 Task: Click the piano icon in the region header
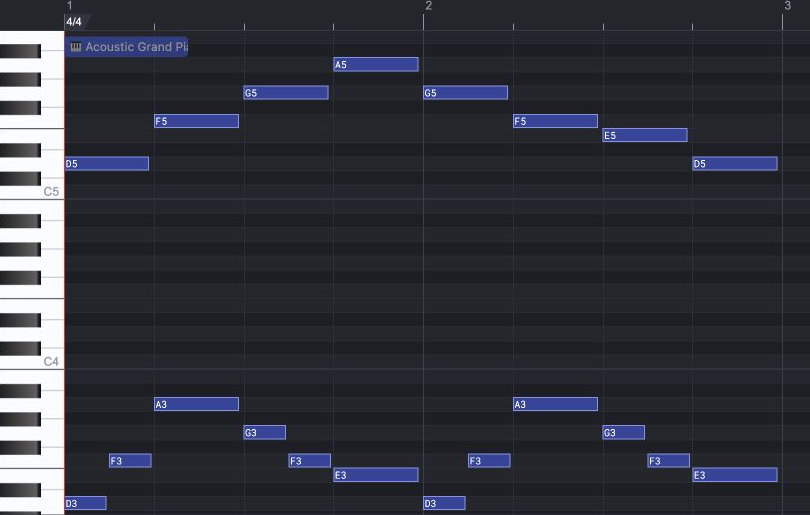[x=76, y=47]
